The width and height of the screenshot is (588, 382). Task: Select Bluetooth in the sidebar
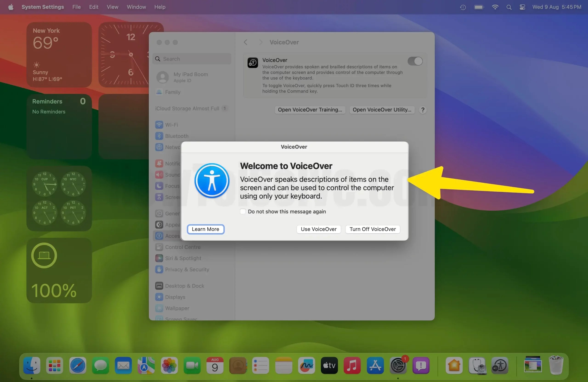pos(176,136)
